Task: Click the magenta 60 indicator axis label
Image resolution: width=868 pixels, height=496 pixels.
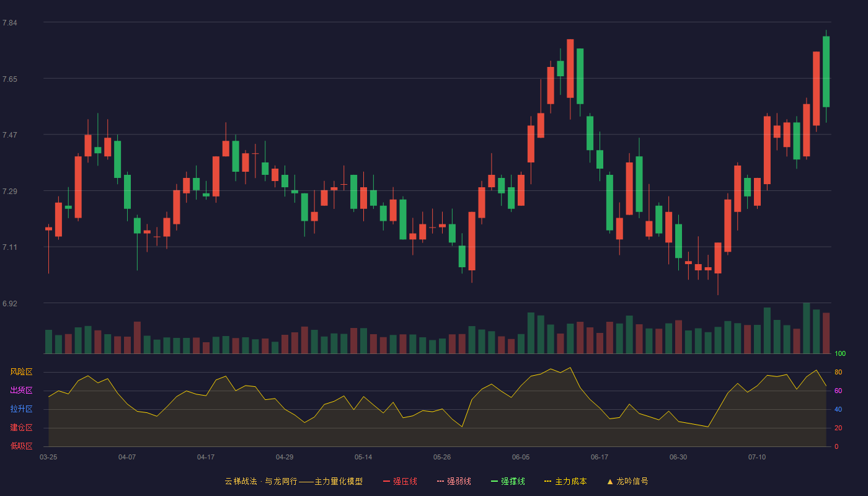Action: (838, 391)
